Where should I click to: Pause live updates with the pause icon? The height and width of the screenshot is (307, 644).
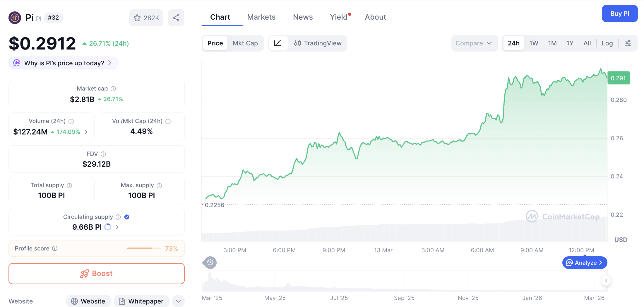(606, 280)
